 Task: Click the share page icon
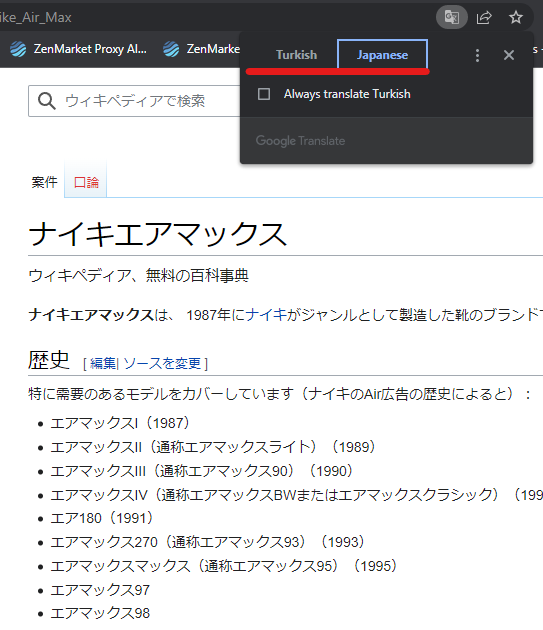pyautogui.click(x=484, y=17)
